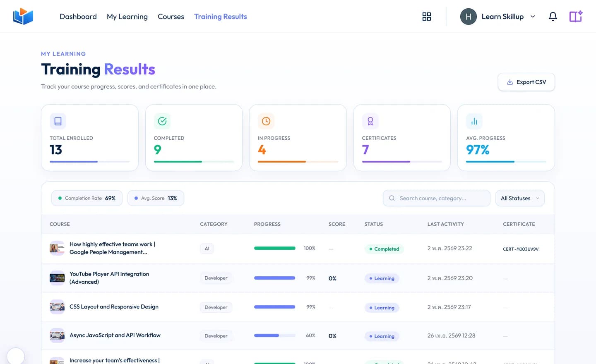Open the apps grid icon

[x=427, y=17]
